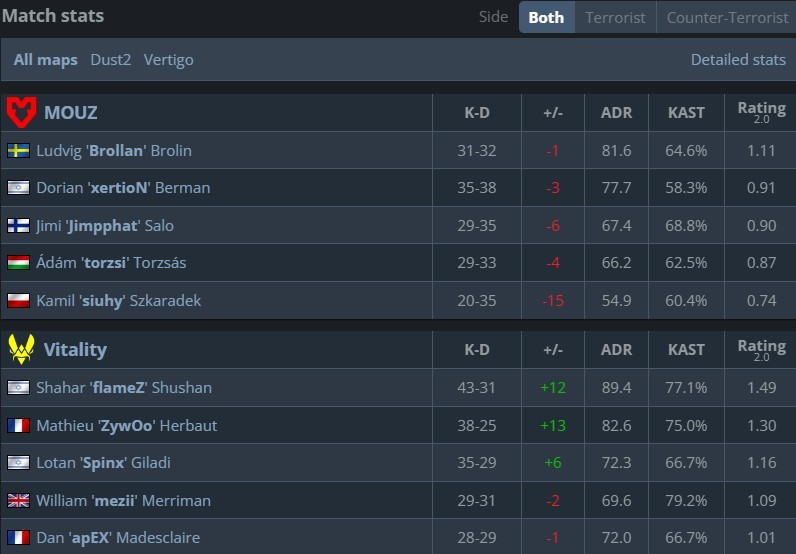
Task: Click the Finnish flag beside Jimpphat
Action: [x=18, y=226]
